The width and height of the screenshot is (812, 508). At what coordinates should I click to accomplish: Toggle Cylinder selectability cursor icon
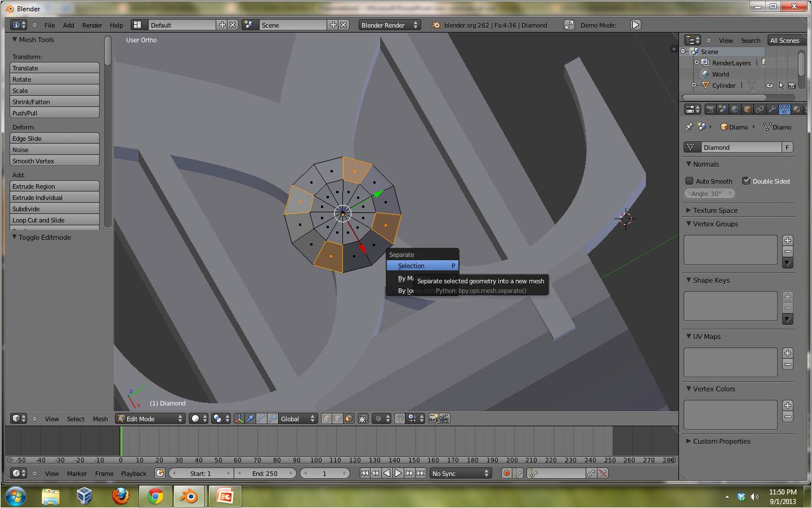pyautogui.click(x=781, y=86)
